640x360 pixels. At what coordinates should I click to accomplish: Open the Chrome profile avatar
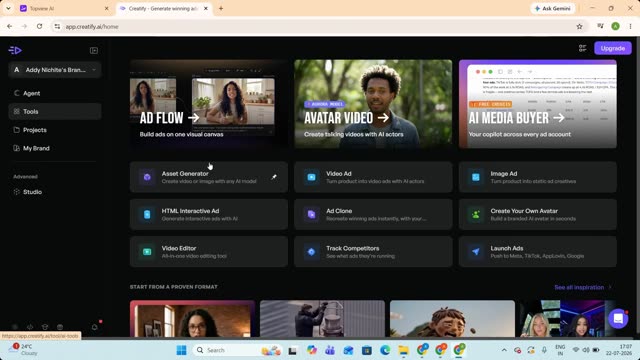click(x=616, y=27)
